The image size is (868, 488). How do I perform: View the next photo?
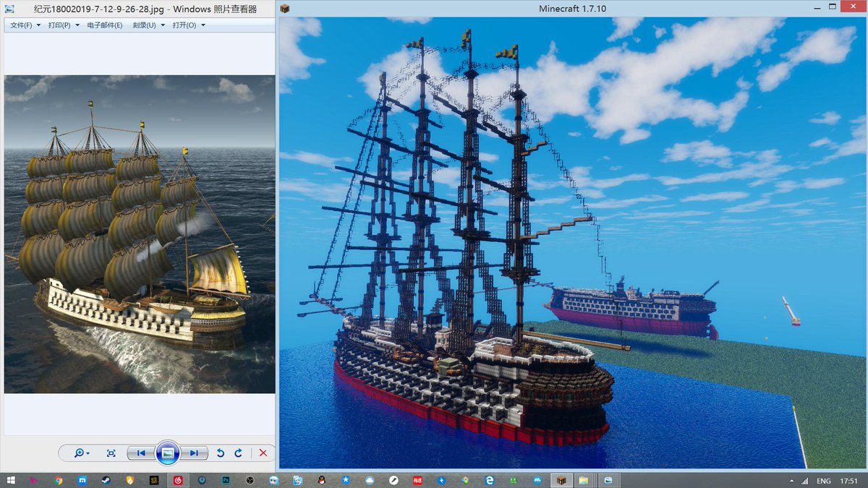click(194, 453)
